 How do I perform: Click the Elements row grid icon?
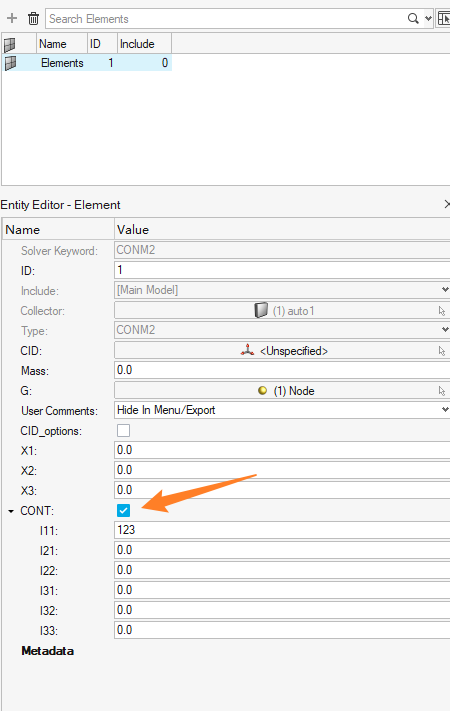[10, 63]
